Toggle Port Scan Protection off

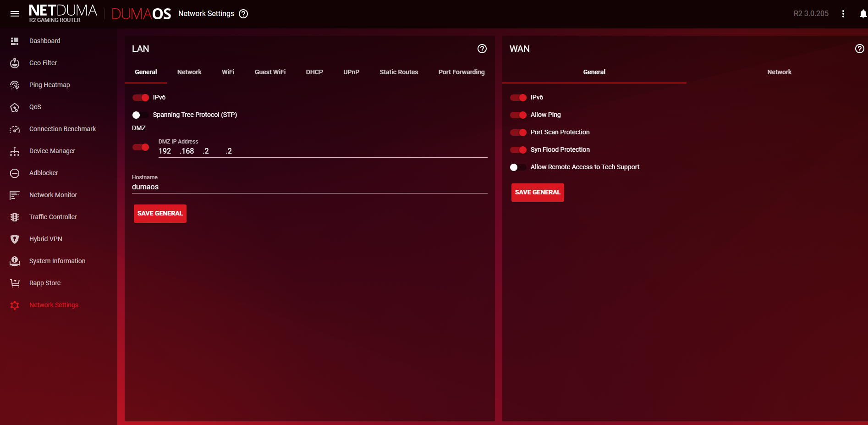pyautogui.click(x=518, y=132)
